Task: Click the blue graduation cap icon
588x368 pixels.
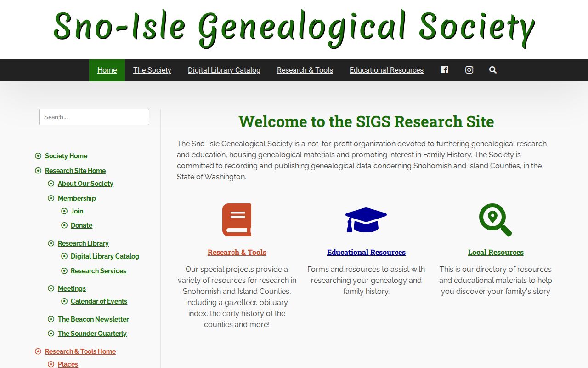Action: click(x=366, y=220)
